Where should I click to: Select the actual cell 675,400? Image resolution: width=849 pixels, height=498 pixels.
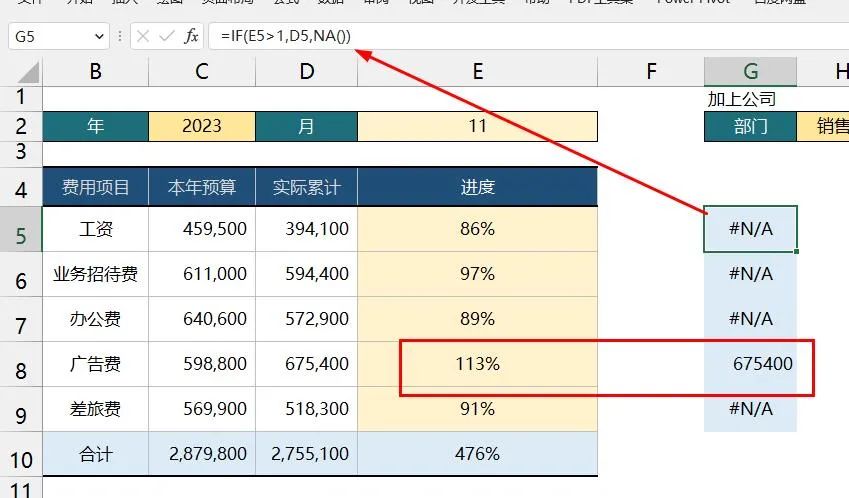click(x=306, y=364)
